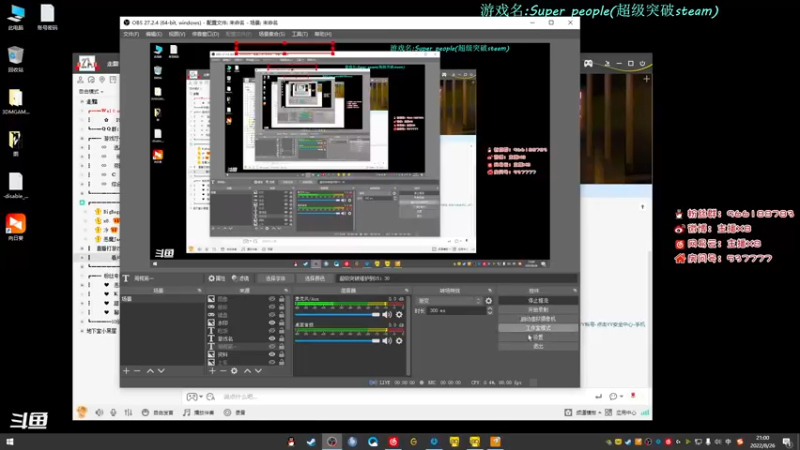The height and width of the screenshot is (450, 800).
Task: Toggle 工作室模式 studio mode button
Action: (x=538, y=328)
